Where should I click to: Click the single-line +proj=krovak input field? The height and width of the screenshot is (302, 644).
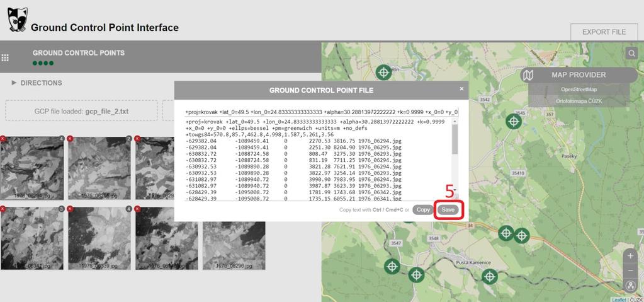click(x=321, y=112)
